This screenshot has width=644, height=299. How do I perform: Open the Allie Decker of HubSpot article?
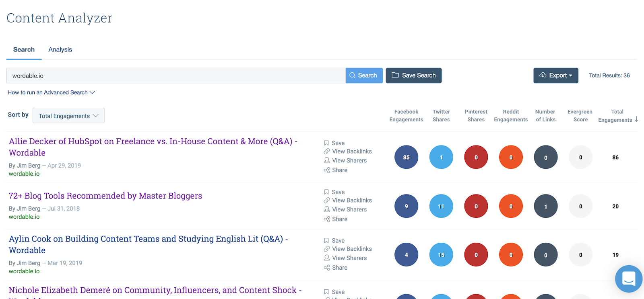click(x=153, y=147)
